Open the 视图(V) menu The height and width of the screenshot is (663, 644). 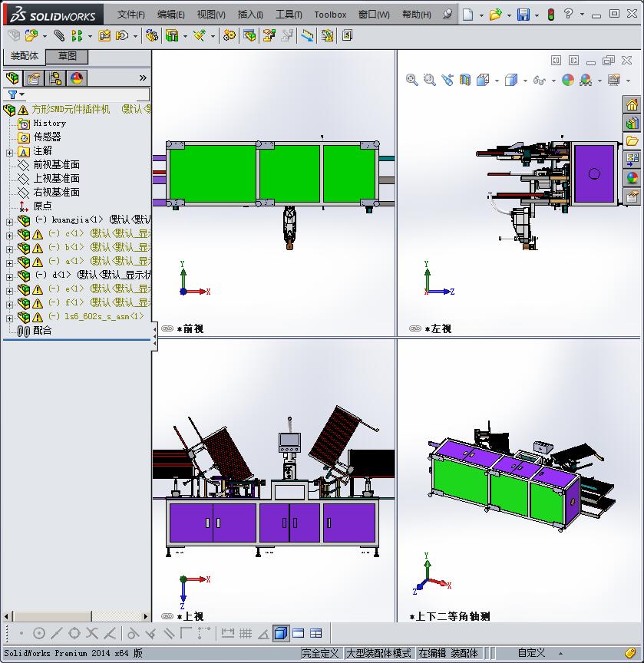211,15
